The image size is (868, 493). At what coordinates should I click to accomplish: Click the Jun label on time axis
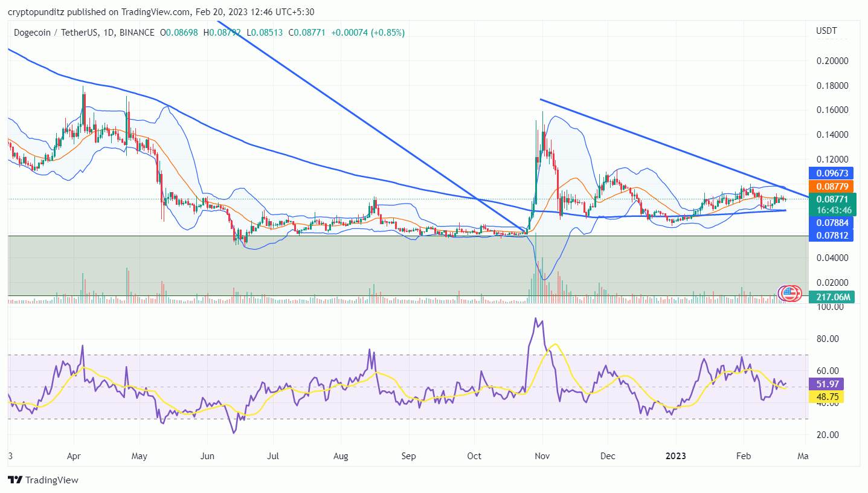point(207,456)
